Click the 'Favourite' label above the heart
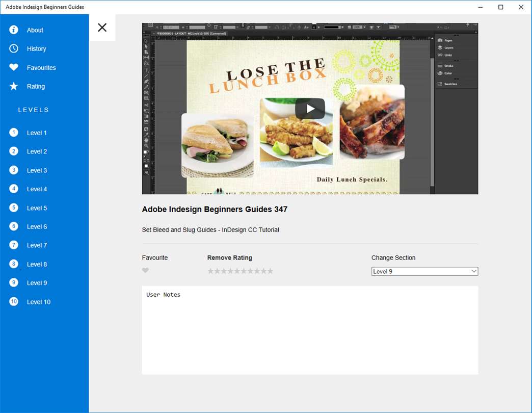 155,257
